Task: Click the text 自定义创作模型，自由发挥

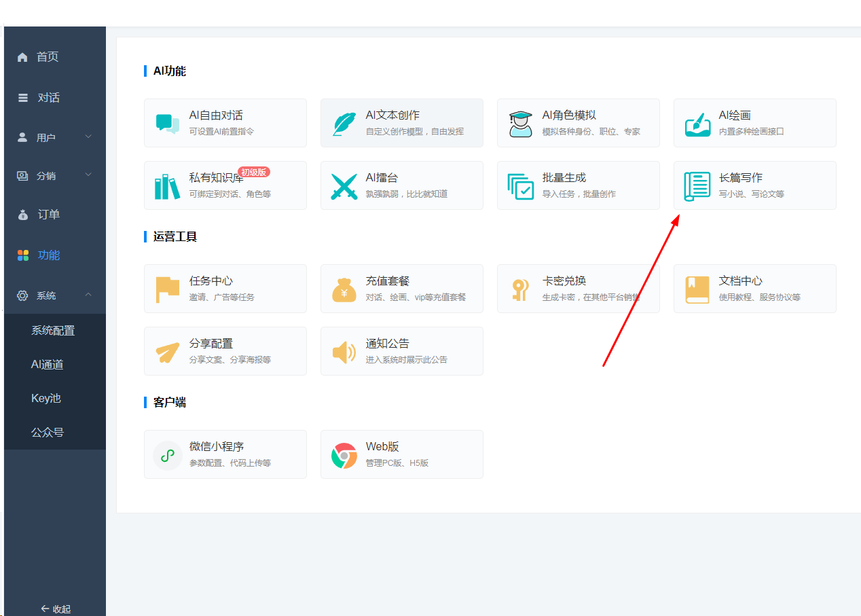Action: [415, 132]
